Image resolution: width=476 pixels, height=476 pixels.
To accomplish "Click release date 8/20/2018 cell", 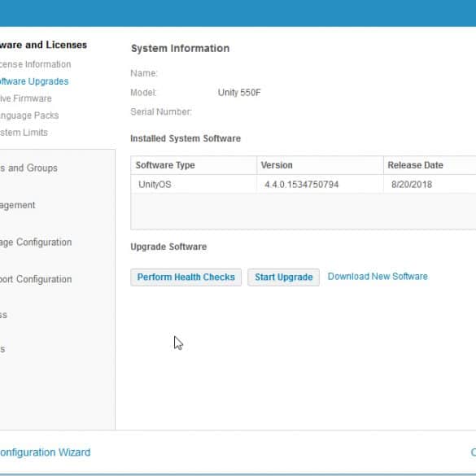I will (x=412, y=184).
